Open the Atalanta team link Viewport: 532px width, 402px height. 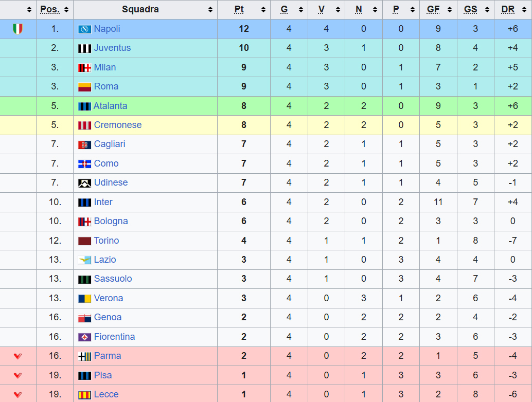coord(110,106)
